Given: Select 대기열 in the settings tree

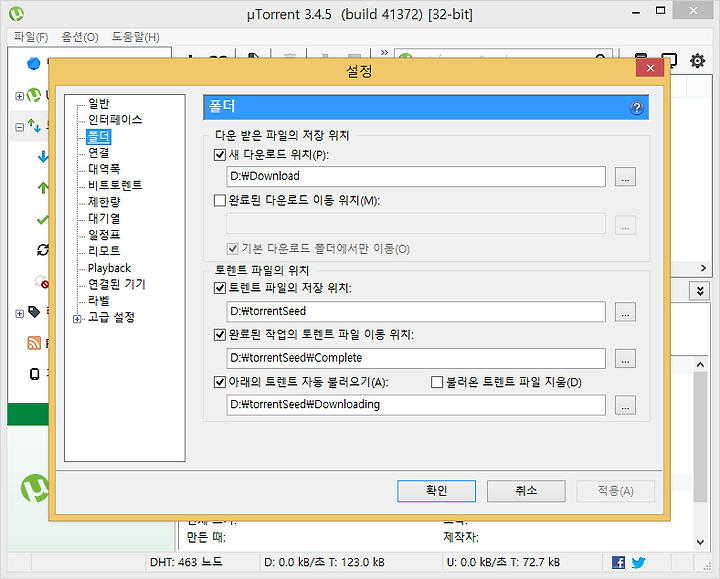Looking at the screenshot, I should tap(104, 218).
